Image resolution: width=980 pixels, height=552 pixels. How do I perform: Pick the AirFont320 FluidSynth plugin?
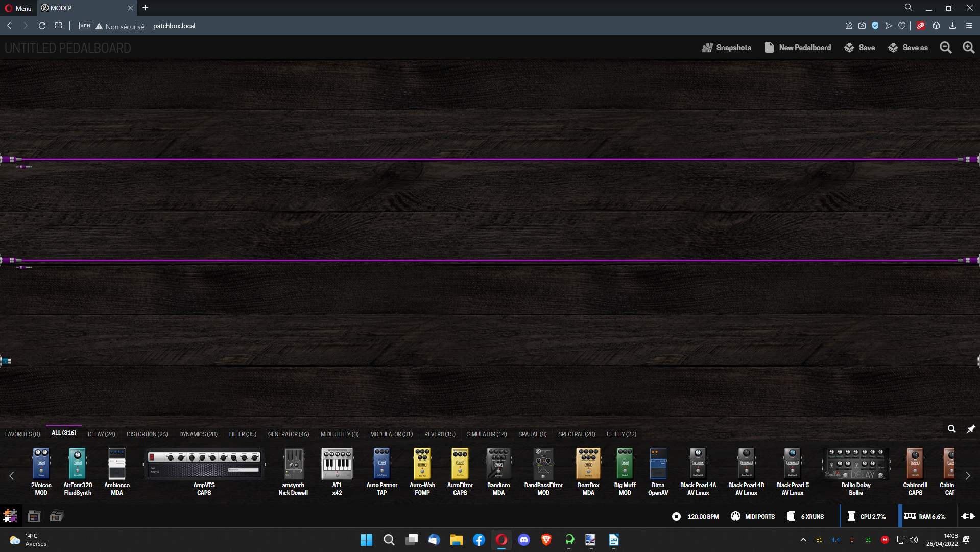pos(78,471)
